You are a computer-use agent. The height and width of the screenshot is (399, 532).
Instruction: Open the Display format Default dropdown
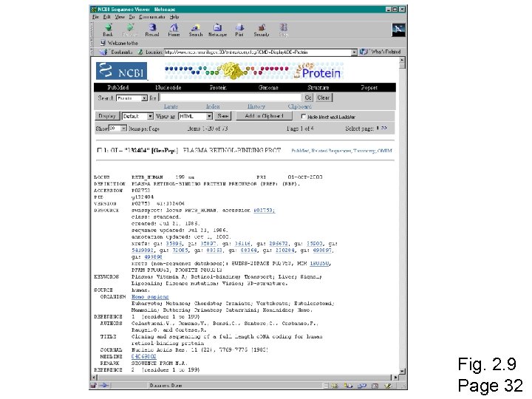137,117
